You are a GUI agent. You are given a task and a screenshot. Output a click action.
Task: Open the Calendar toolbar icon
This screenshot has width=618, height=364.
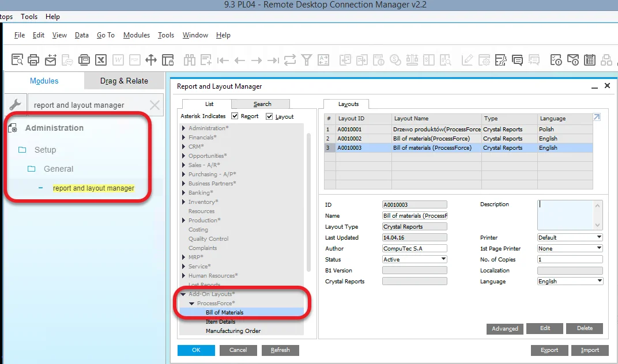coord(589,59)
